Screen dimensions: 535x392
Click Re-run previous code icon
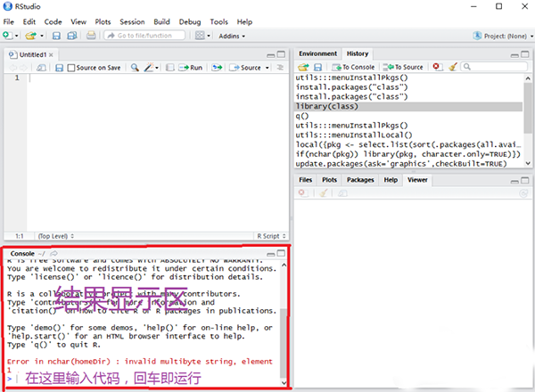pyautogui.click(x=217, y=68)
